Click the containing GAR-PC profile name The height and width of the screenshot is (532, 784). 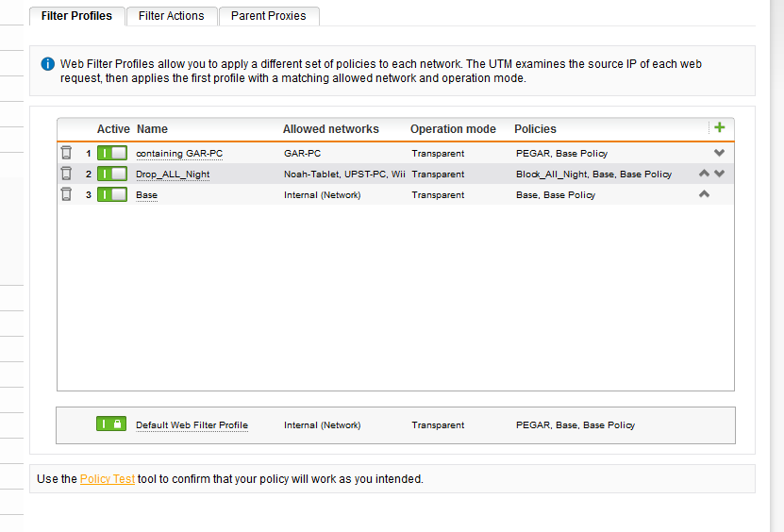coord(179,154)
